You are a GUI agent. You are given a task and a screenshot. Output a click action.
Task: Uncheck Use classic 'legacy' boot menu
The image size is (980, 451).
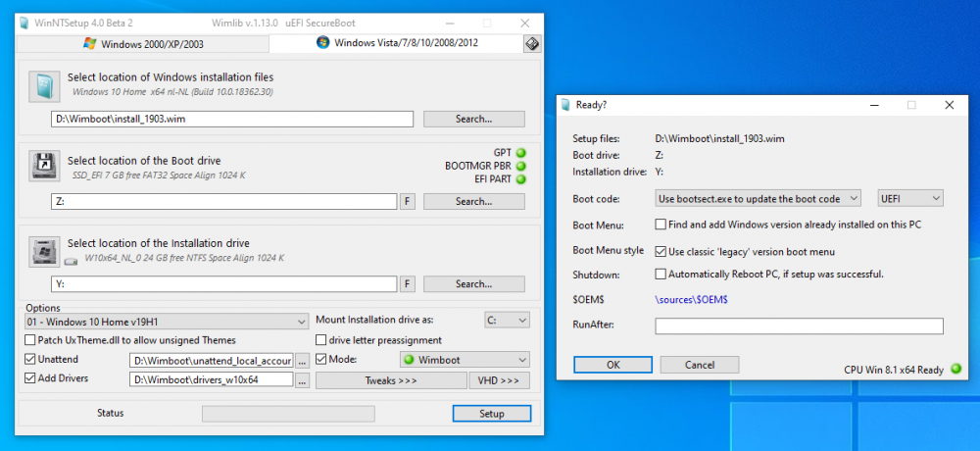point(660,251)
